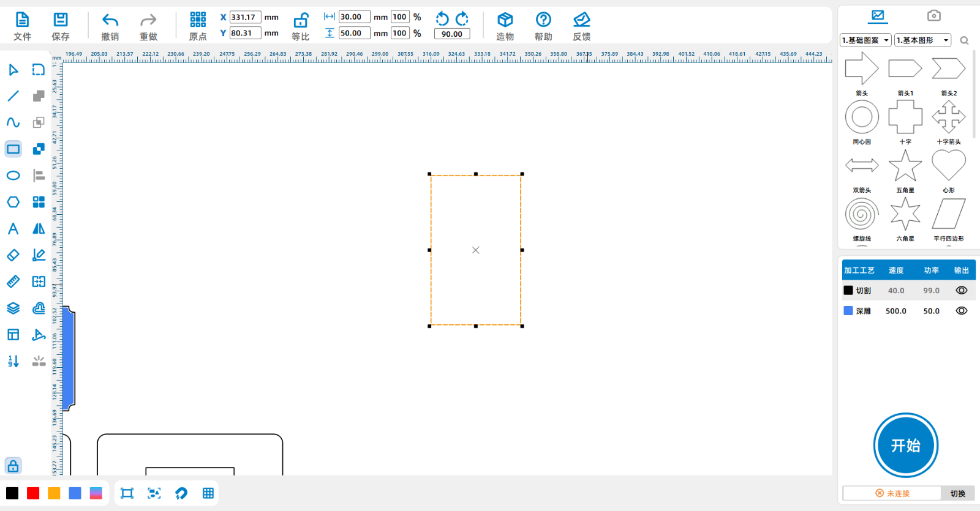Switch to the camera tab
The image size is (980, 511).
[933, 15]
